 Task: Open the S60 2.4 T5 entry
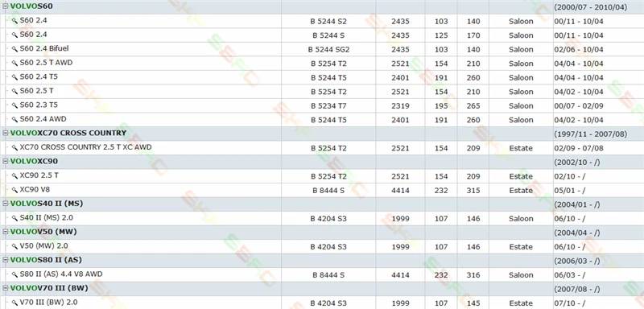coord(39,76)
